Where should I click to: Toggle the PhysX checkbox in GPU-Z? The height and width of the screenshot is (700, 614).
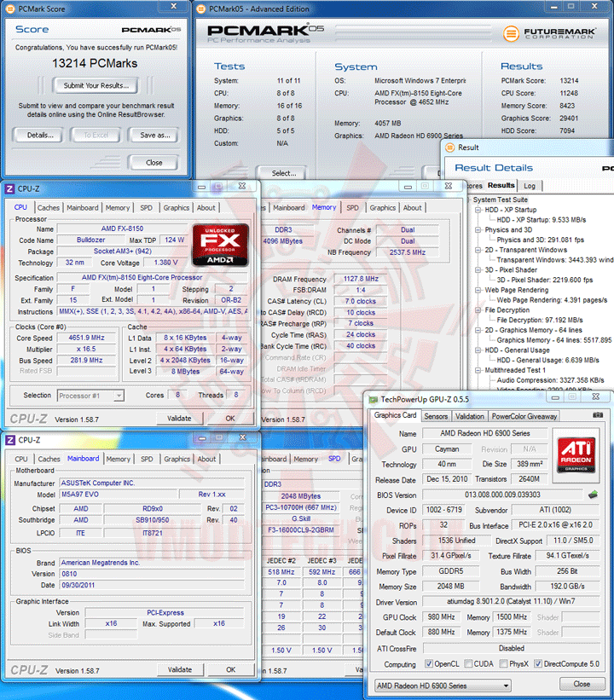click(504, 664)
